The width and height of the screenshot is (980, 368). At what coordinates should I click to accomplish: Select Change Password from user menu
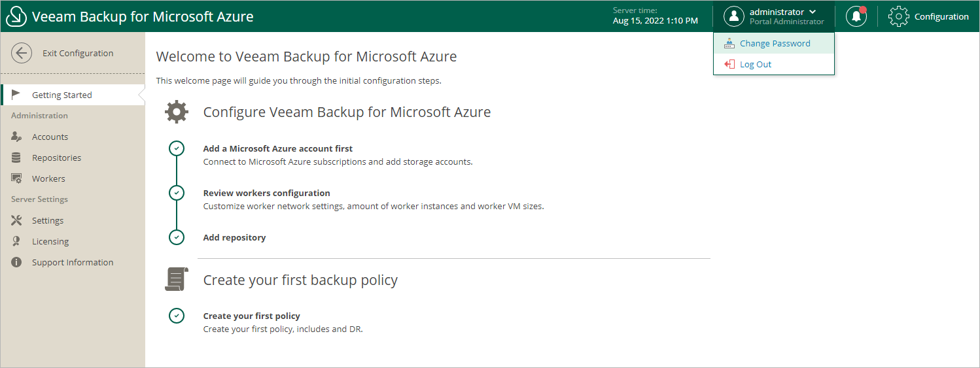775,44
